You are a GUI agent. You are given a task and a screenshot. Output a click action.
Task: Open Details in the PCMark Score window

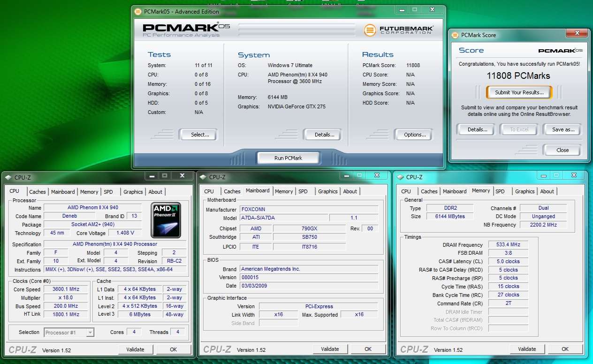(475, 129)
